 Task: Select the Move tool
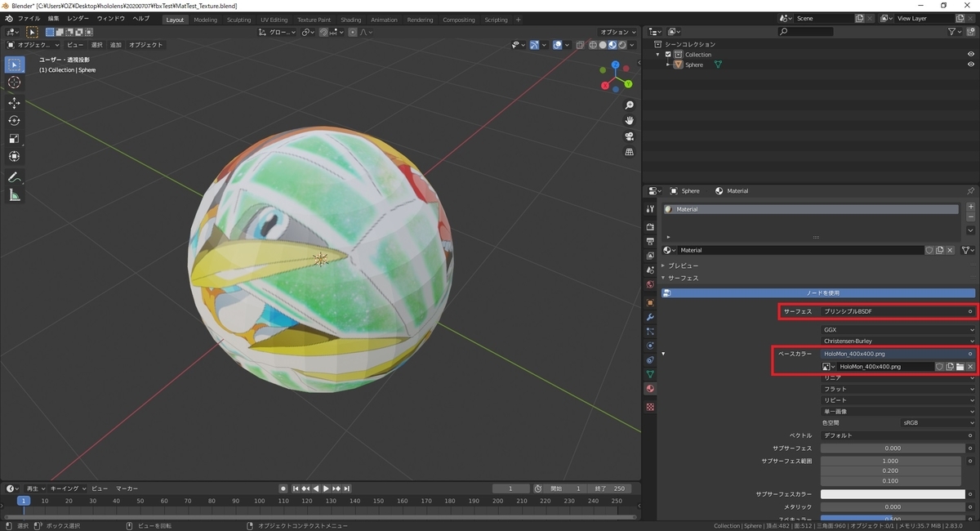click(x=14, y=103)
